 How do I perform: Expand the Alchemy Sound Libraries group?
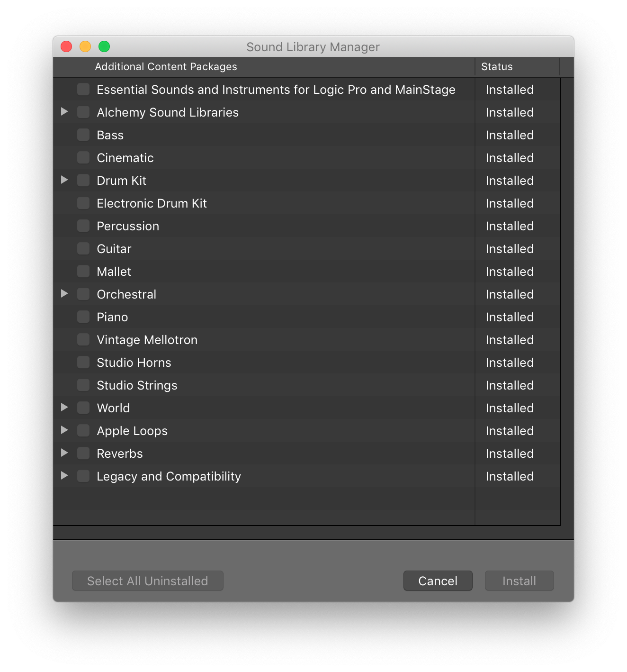point(64,112)
